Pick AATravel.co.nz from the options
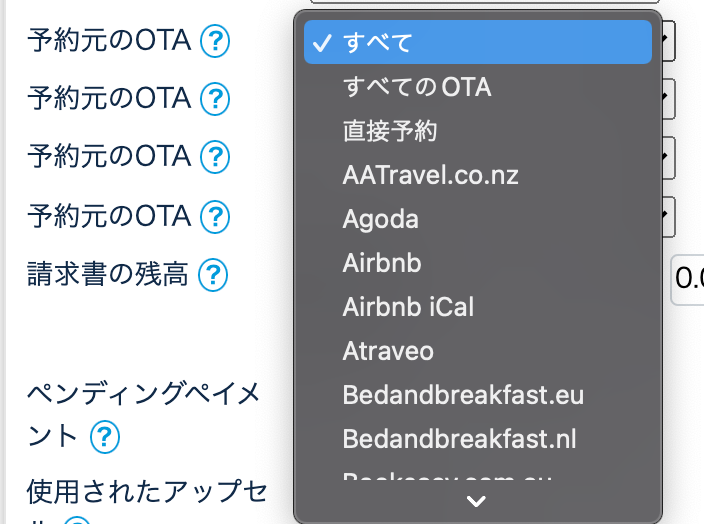Viewport: 704px width, 524px height. (x=430, y=175)
